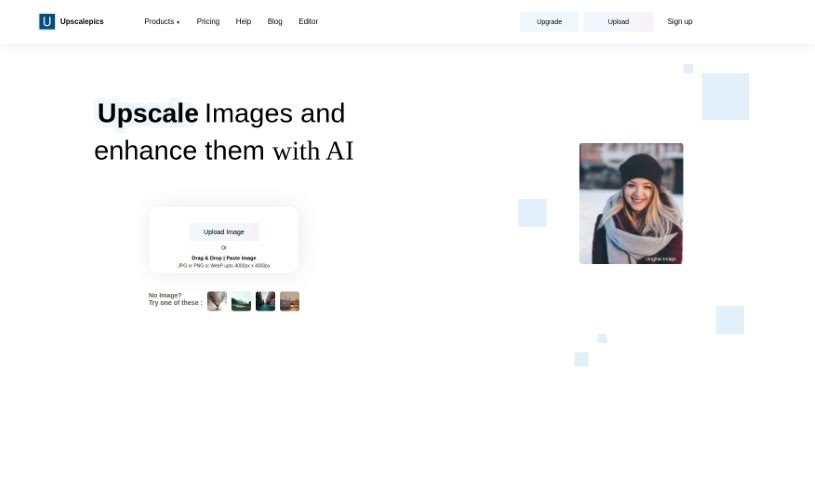
Task: Expand the Products dropdown menu
Action: point(162,21)
